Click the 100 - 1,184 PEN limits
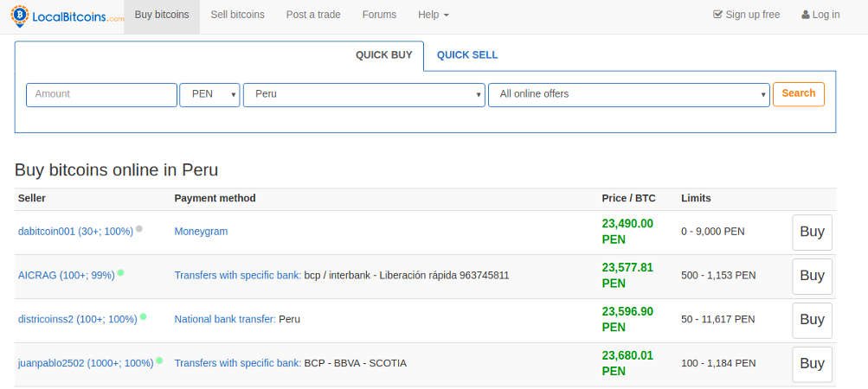 click(x=718, y=364)
